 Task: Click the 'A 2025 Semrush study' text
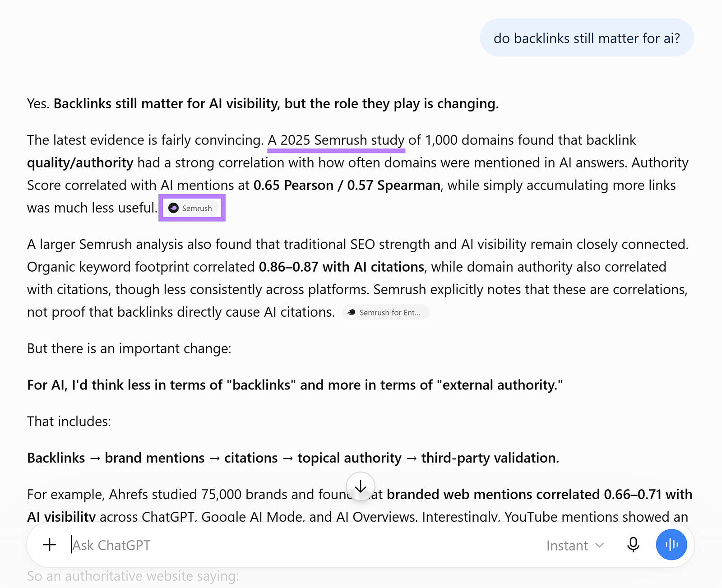point(336,140)
